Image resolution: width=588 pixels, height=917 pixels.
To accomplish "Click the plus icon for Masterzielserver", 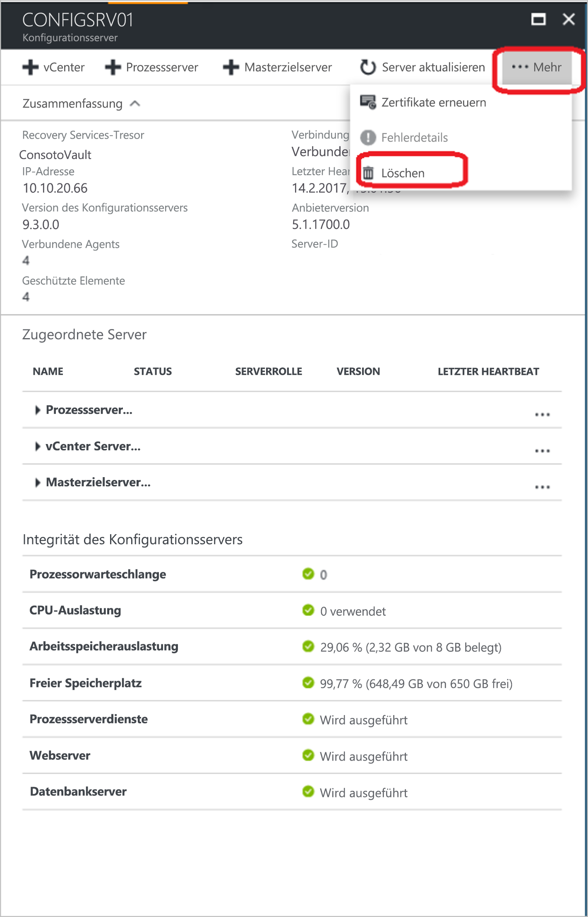I will tap(231, 67).
